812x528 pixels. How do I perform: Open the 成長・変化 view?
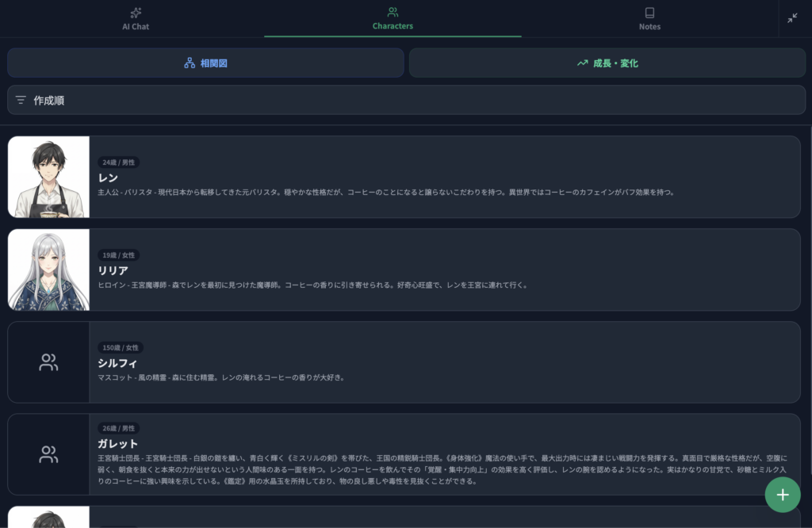coord(607,63)
